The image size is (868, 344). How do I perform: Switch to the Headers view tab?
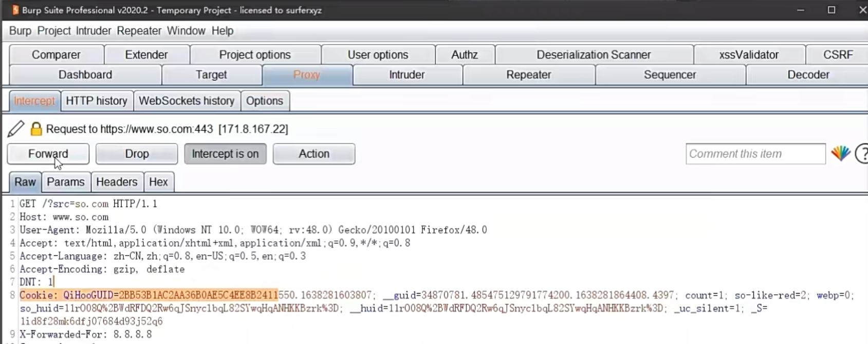click(117, 182)
